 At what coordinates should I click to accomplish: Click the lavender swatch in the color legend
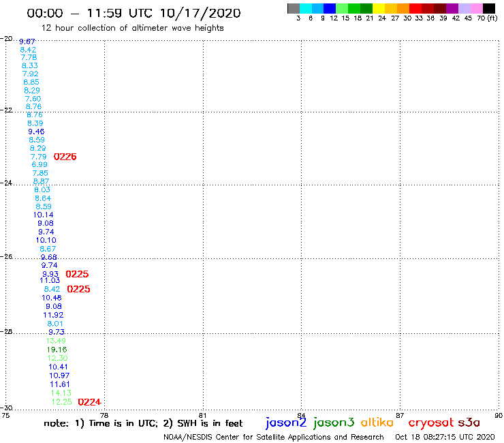coord(464,8)
